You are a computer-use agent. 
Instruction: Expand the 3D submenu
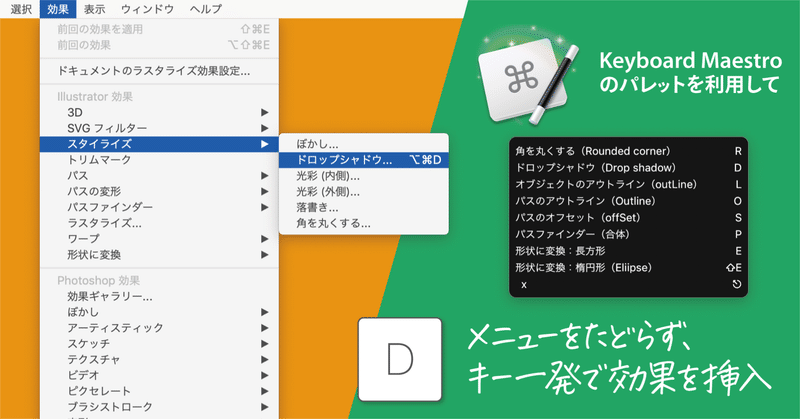coord(159,112)
